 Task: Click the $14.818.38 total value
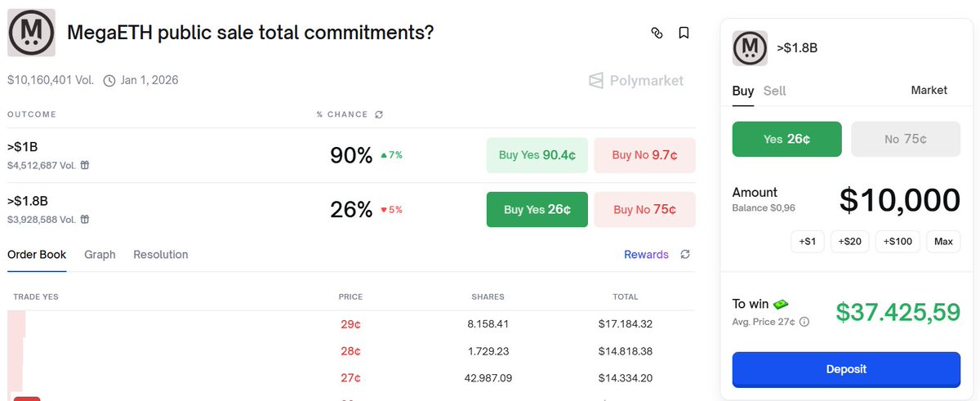pos(626,351)
